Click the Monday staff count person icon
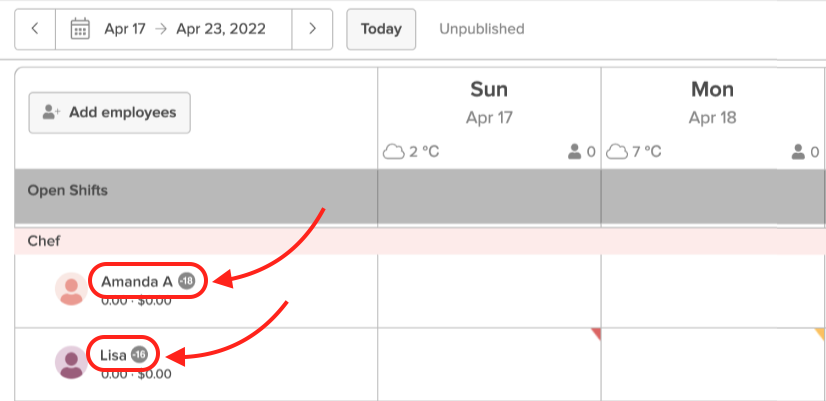 click(x=798, y=152)
